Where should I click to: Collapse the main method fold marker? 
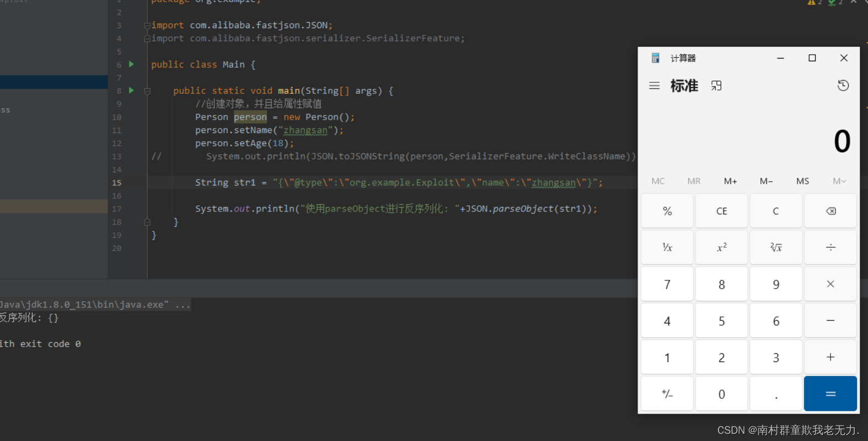tap(147, 91)
